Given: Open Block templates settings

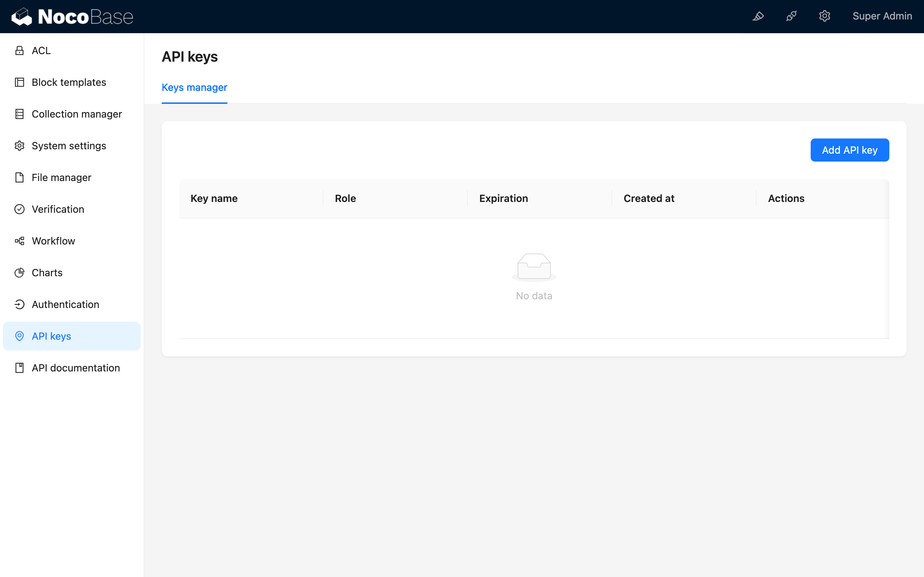Looking at the screenshot, I should pos(69,83).
